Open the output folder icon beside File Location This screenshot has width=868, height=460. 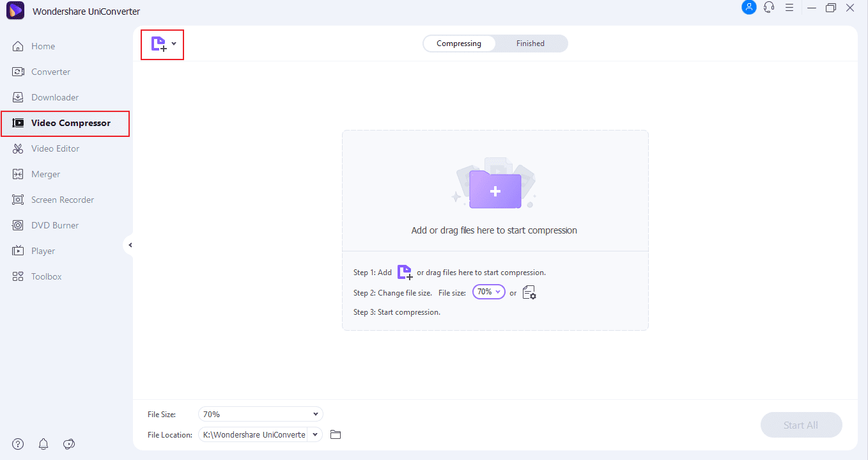[x=336, y=435]
